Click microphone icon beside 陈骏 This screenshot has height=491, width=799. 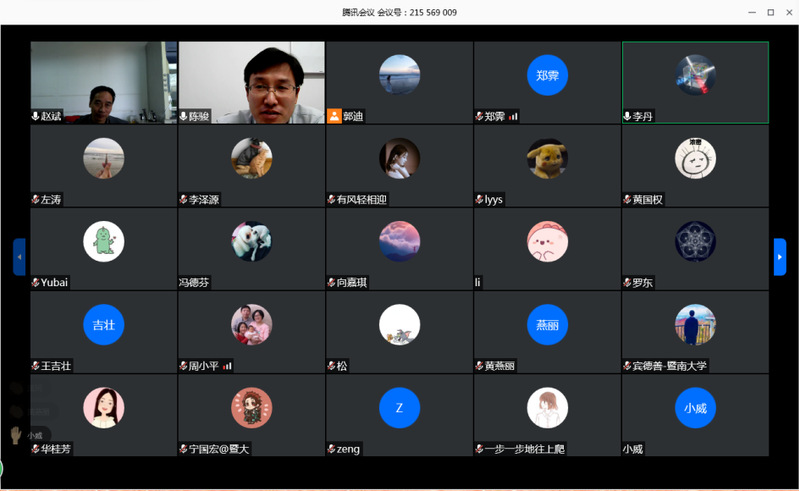(x=184, y=116)
